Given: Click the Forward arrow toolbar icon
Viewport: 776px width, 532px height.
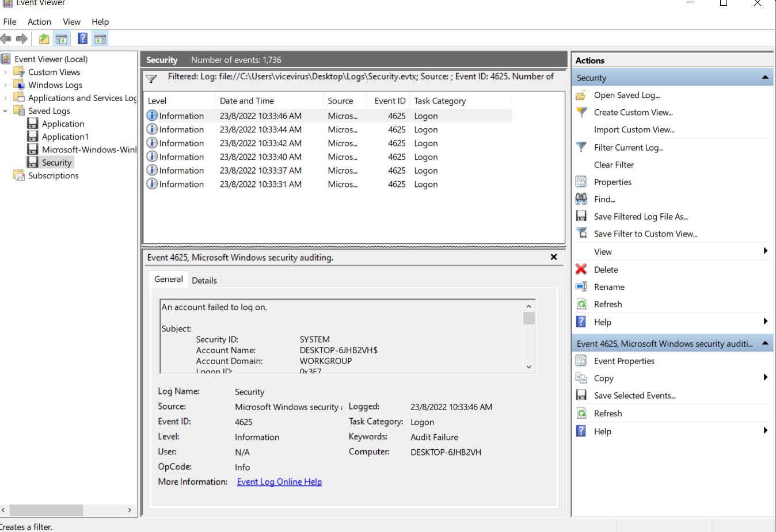Looking at the screenshot, I should (x=22, y=39).
